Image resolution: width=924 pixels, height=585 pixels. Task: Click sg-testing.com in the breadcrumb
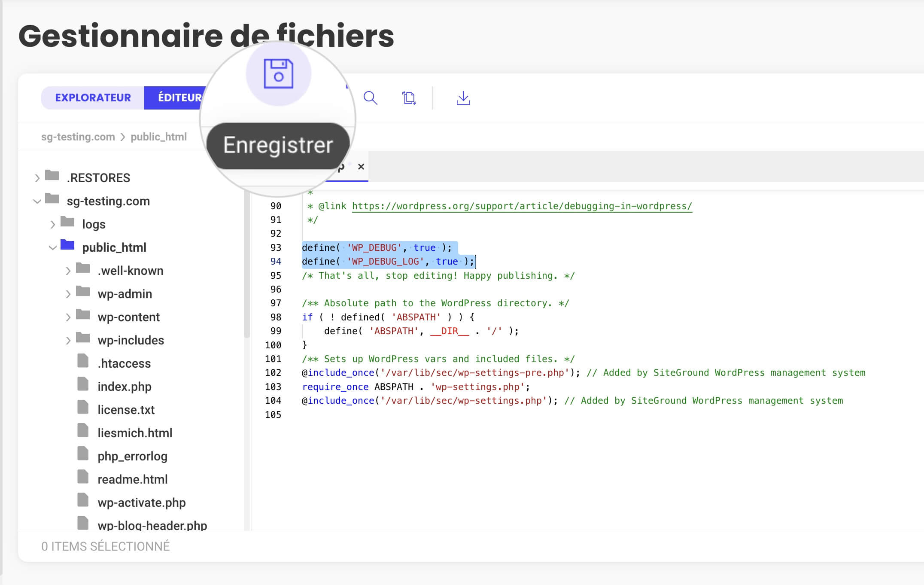pyautogui.click(x=78, y=137)
